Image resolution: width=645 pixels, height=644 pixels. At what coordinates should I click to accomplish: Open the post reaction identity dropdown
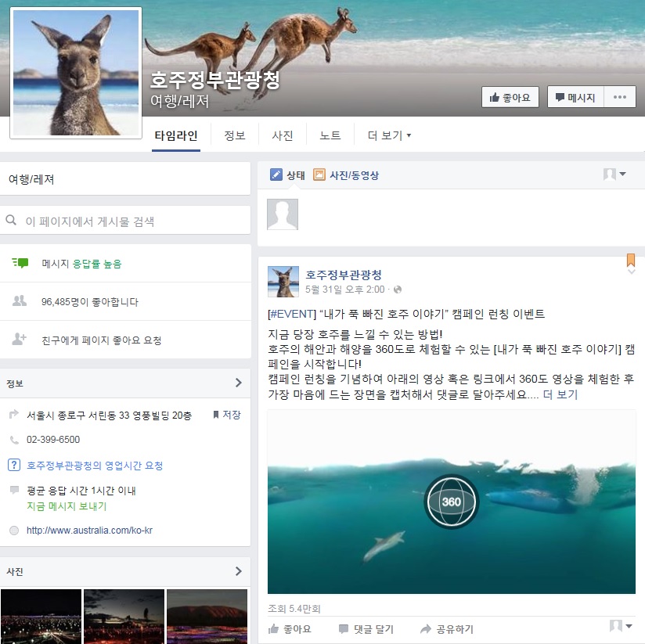point(621,626)
